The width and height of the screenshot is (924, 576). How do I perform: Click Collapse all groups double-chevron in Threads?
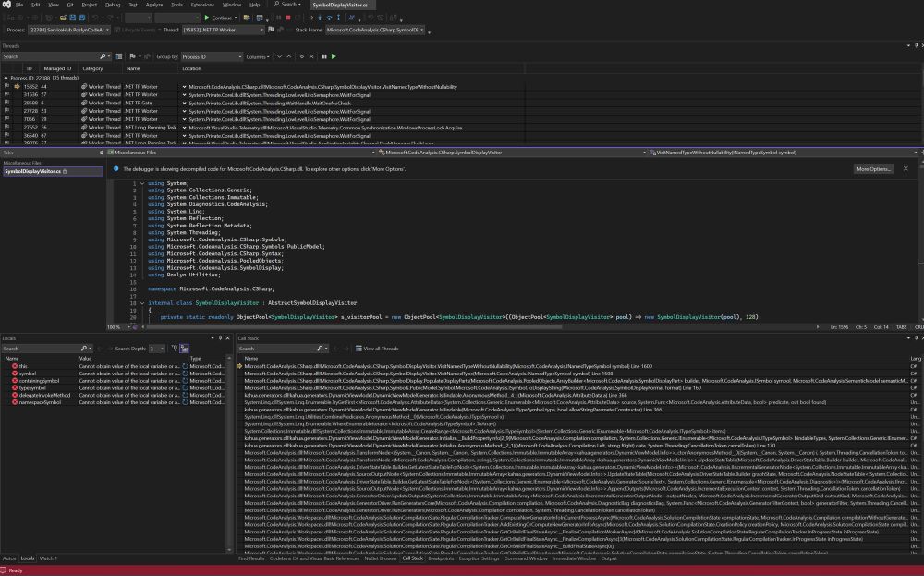tap(311, 56)
